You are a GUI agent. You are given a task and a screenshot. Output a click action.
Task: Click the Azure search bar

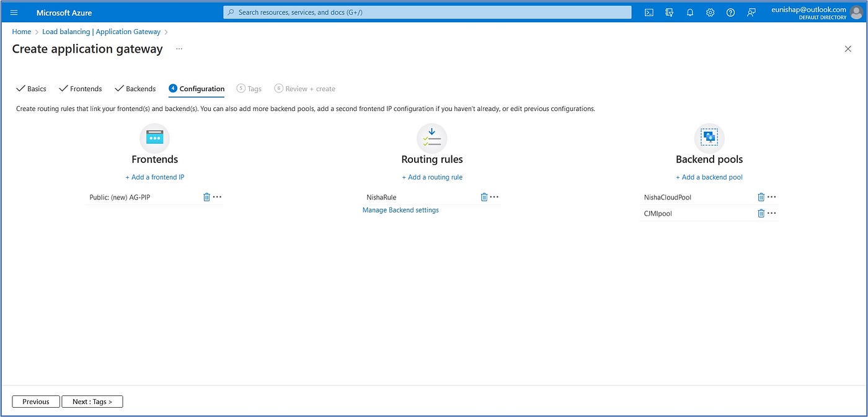click(x=428, y=12)
